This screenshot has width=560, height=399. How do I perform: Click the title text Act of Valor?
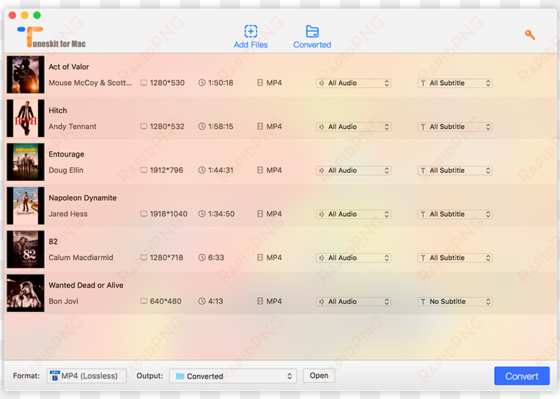69,67
